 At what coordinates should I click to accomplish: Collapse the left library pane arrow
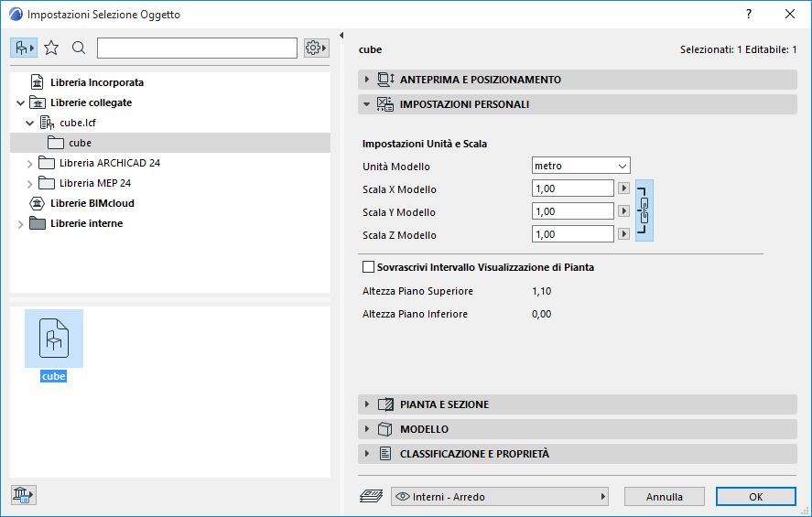341,35
